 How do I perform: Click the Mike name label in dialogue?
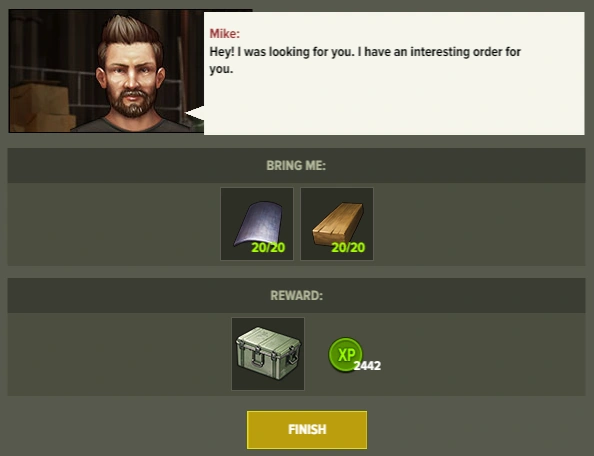pyautogui.click(x=225, y=34)
